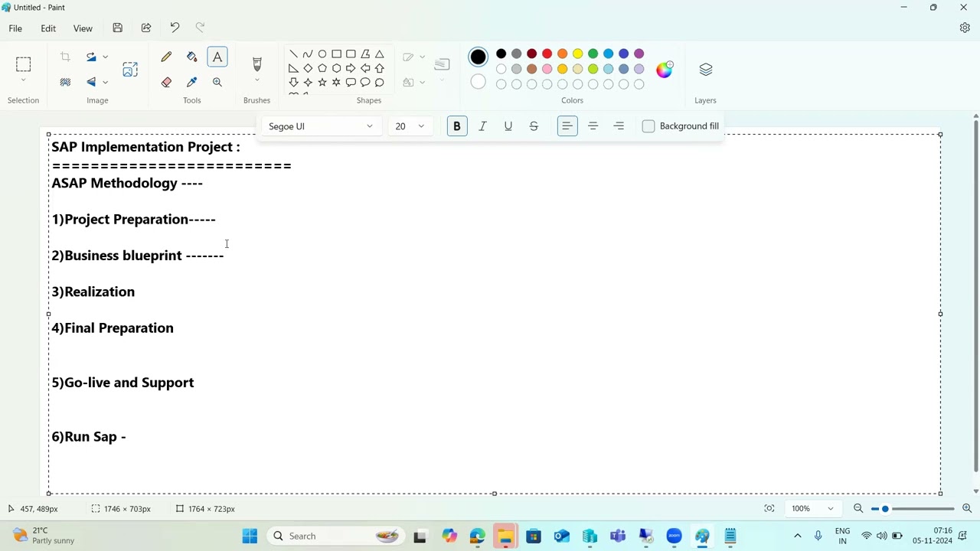Select the secondary Color 2 white swatch
The height and width of the screenshot is (551, 980).
pos(478,82)
